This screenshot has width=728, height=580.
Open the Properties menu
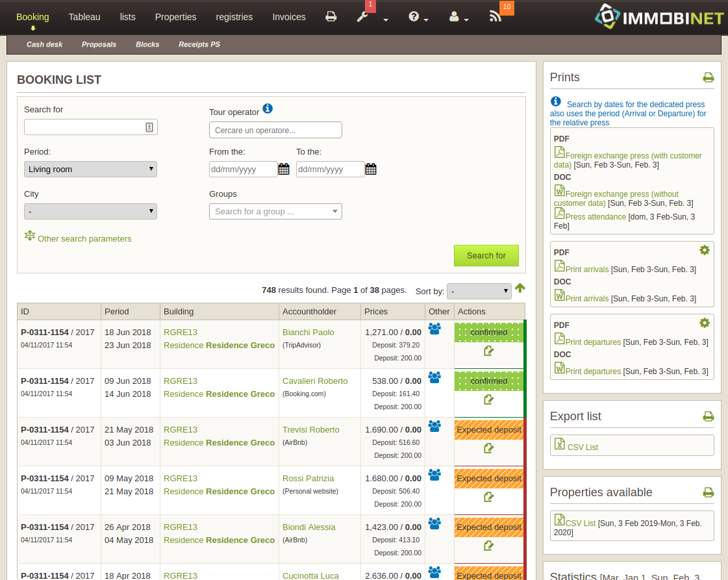tap(175, 17)
